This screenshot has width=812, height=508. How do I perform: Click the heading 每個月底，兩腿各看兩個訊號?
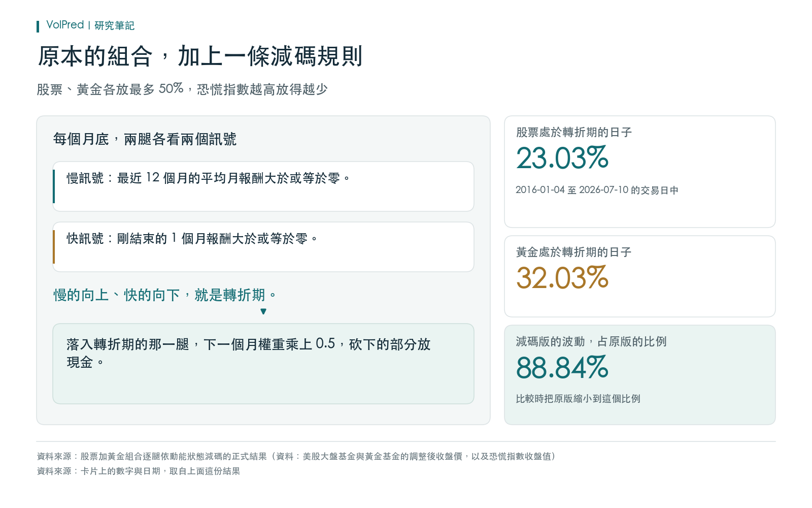145,139
